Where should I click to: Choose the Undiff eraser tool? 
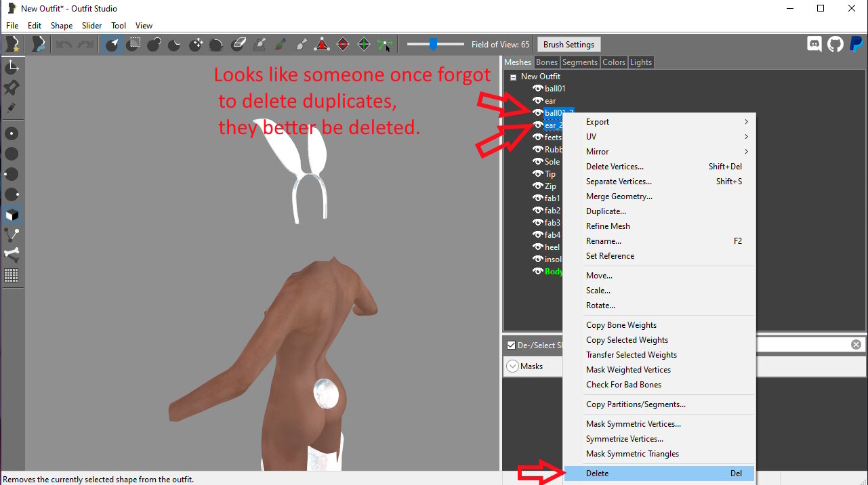[x=238, y=45]
